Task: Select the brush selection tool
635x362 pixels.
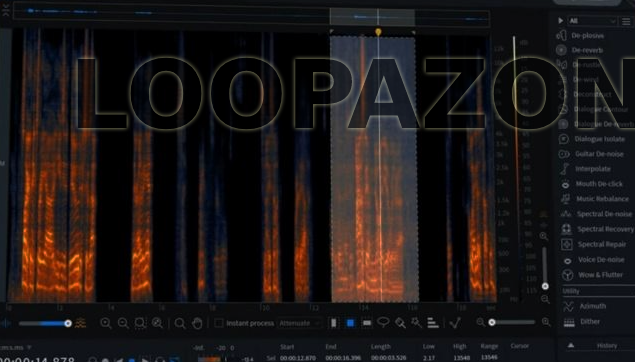Action: click(x=400, y=323)
